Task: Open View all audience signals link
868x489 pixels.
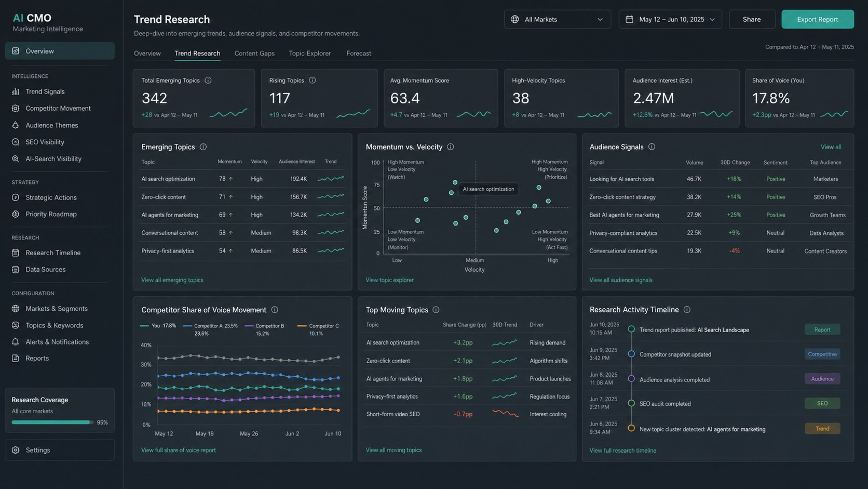Action: point(621,280)
